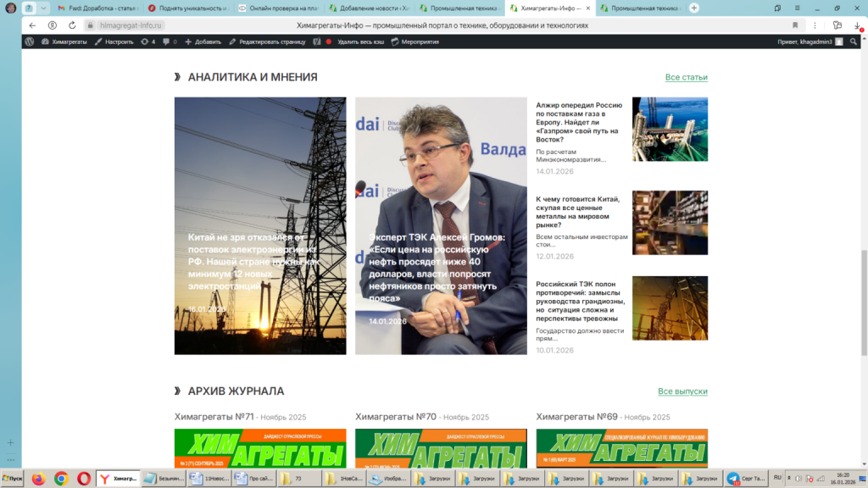Expand the tab groups dropdown arrow
Image resolution: width=868 pixels, height=488 pixels.
(x=44, y=8)
